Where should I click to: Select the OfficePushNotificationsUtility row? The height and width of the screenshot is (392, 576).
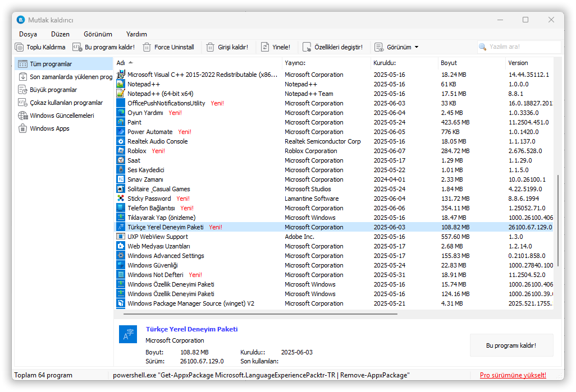[334, 103]
